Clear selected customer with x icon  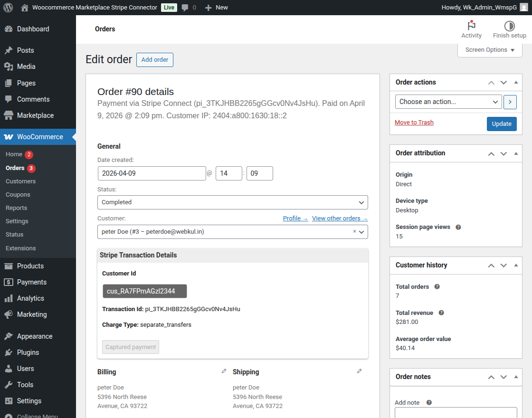tap(354, 231)
